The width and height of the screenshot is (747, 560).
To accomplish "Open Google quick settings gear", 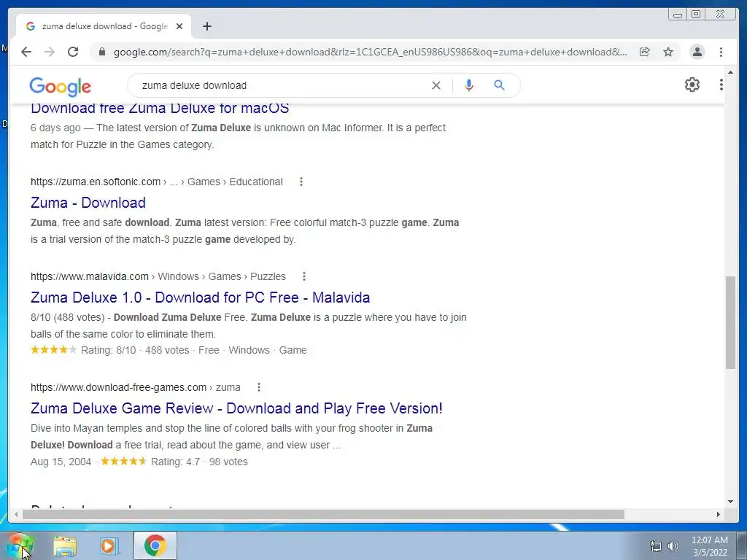I will (692, 85).
